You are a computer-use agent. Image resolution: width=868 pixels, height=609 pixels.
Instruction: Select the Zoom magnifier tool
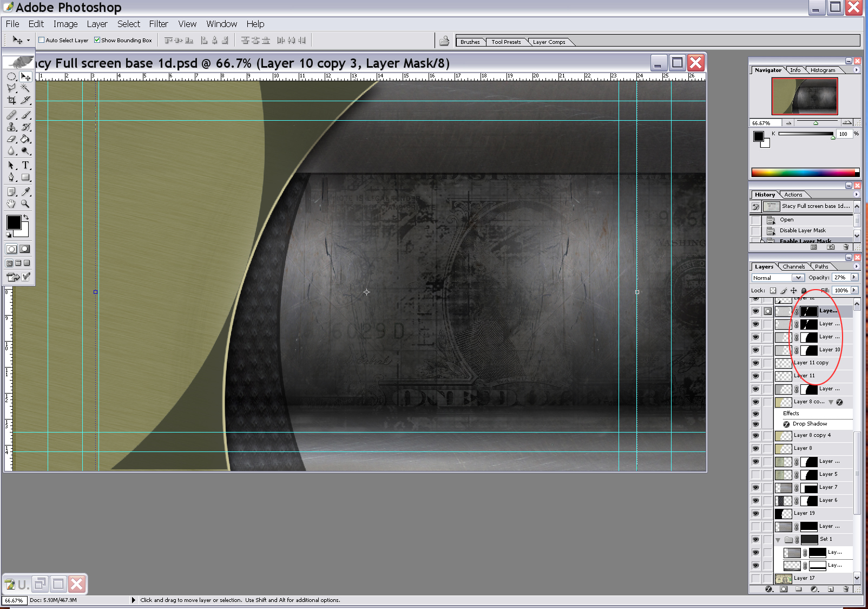pos(25,204)
